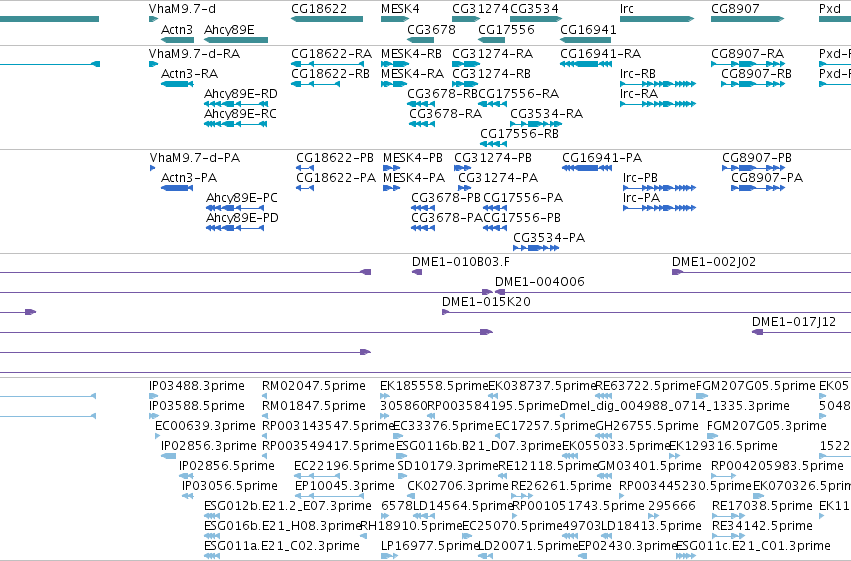Click the CG8907 gene bar
Viewport: 851px width, 561px height.
tap(747, 19)
